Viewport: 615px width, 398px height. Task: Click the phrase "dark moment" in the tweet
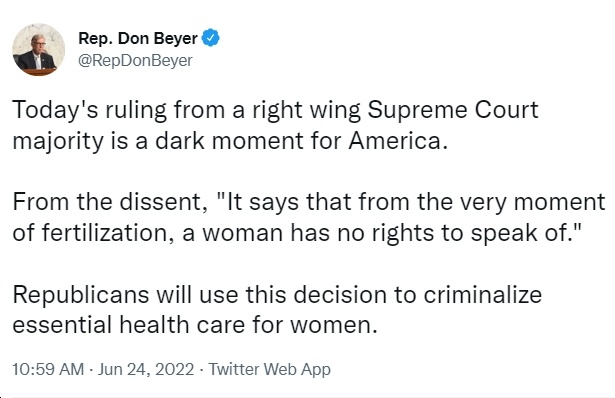(229, 140)
